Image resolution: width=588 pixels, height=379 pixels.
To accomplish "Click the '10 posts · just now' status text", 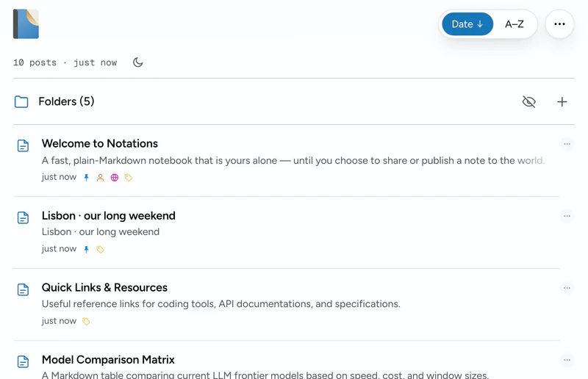I will click(65, 62).
